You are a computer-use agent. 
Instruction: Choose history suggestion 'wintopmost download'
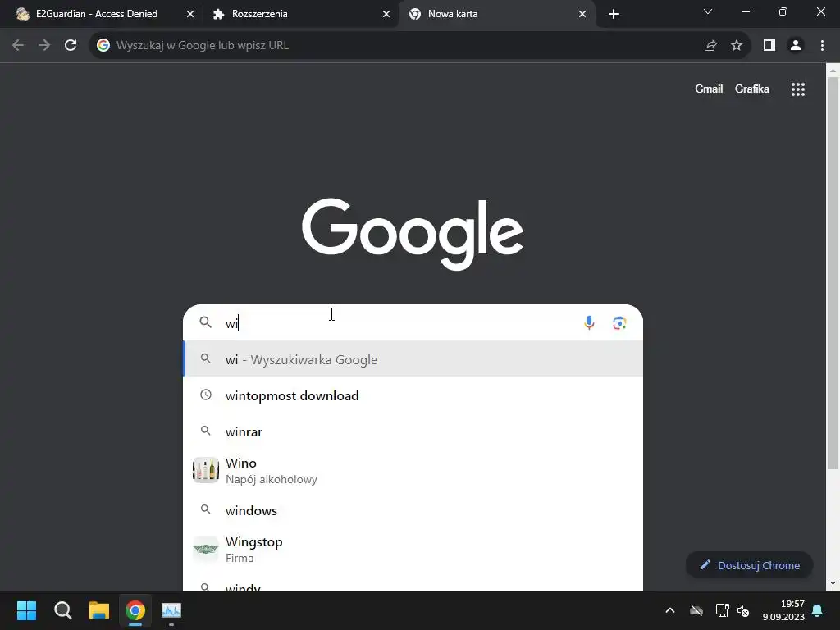click(x=413, y=395)
